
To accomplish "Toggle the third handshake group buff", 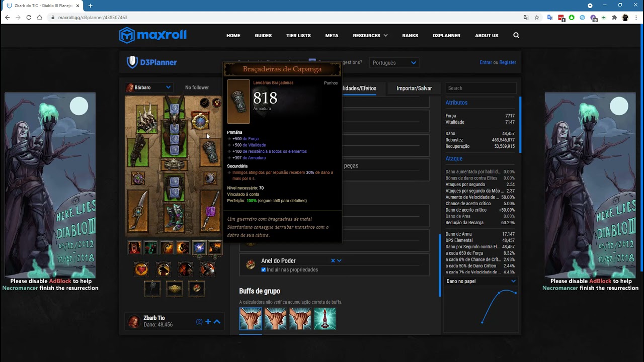I will [300, 319].
